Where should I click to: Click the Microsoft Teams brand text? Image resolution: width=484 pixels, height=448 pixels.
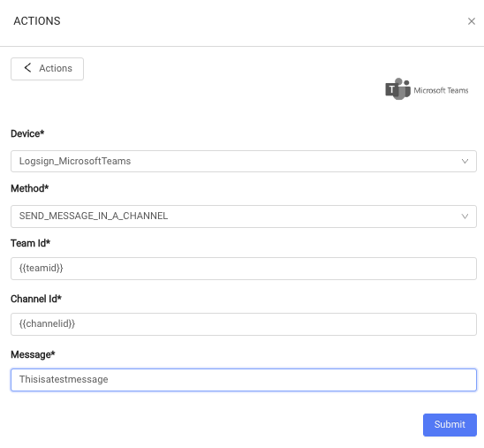(441, 90)
